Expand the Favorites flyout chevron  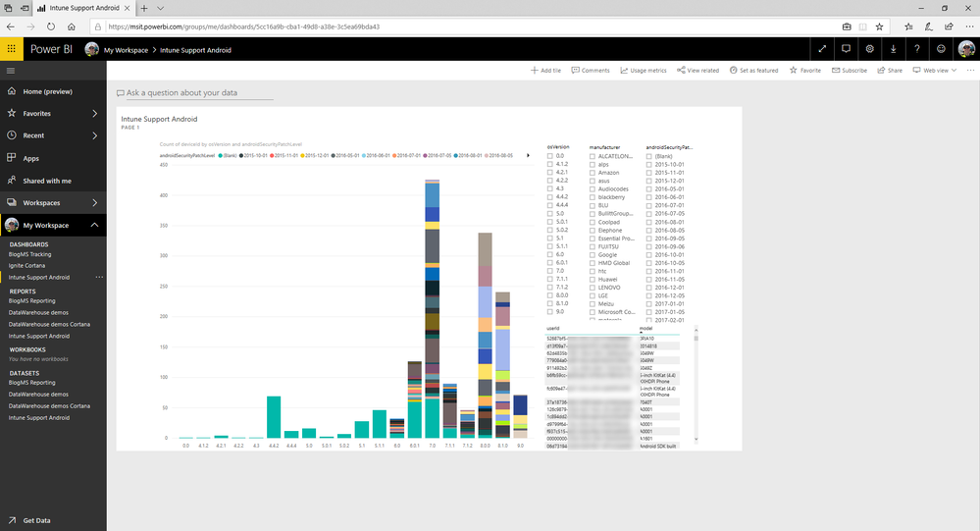point(95,113)
